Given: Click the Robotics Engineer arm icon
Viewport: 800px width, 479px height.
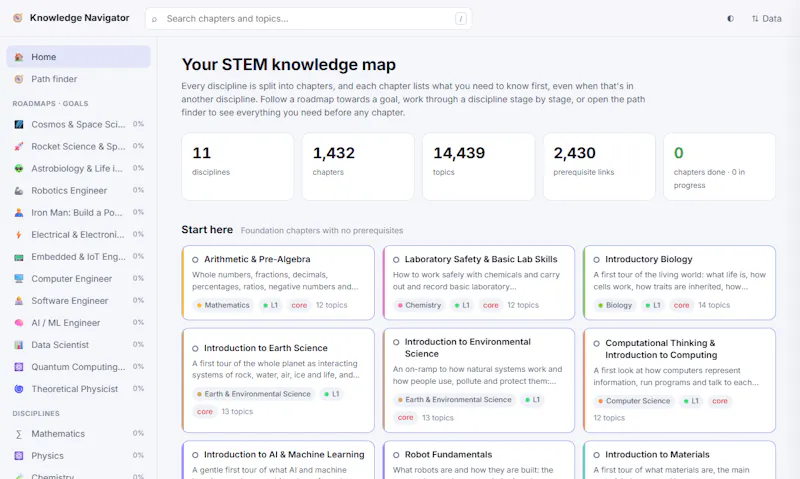Looking at the screenshot, I should 19,191.
